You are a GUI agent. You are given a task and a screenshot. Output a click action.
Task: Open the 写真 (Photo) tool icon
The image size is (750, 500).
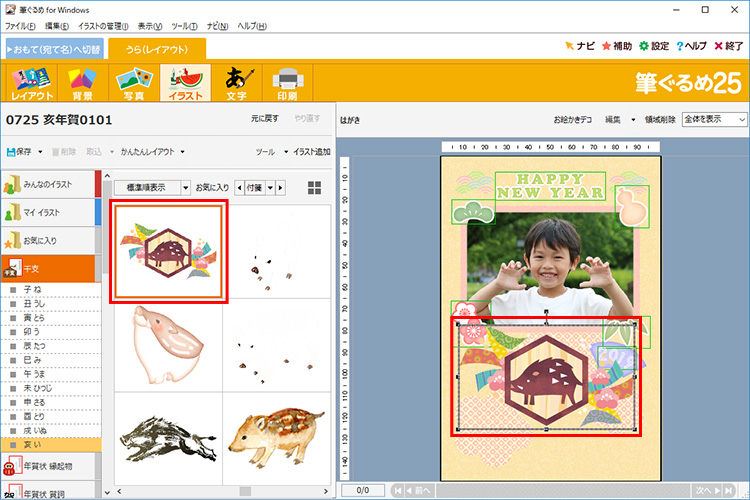(134, 84)
